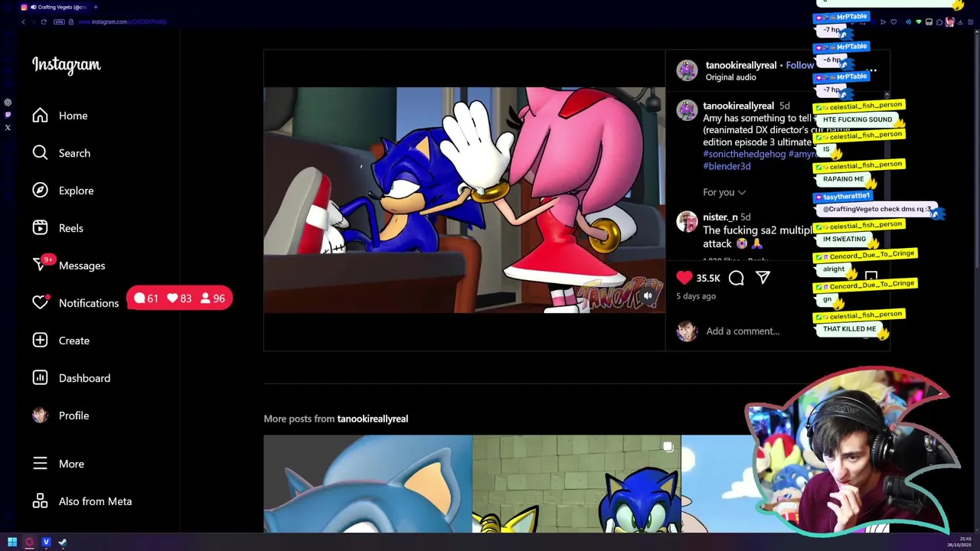Open tanookireallyreal's profile from the post header

(741, 65)
